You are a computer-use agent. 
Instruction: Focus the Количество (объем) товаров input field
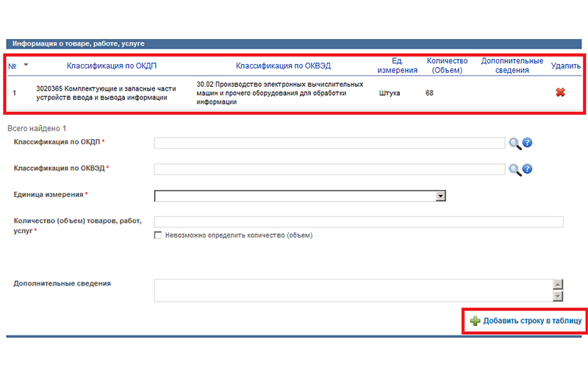(359, 221)
